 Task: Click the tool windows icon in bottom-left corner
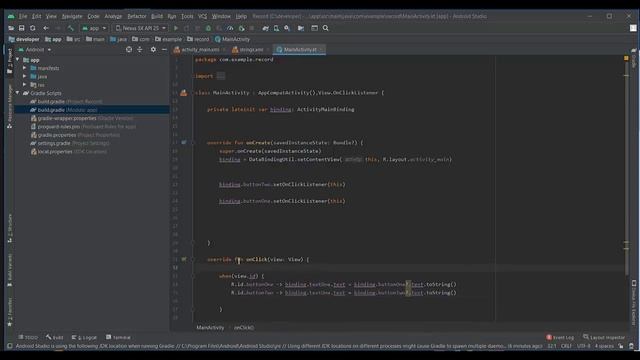click(x=10, y=346)
